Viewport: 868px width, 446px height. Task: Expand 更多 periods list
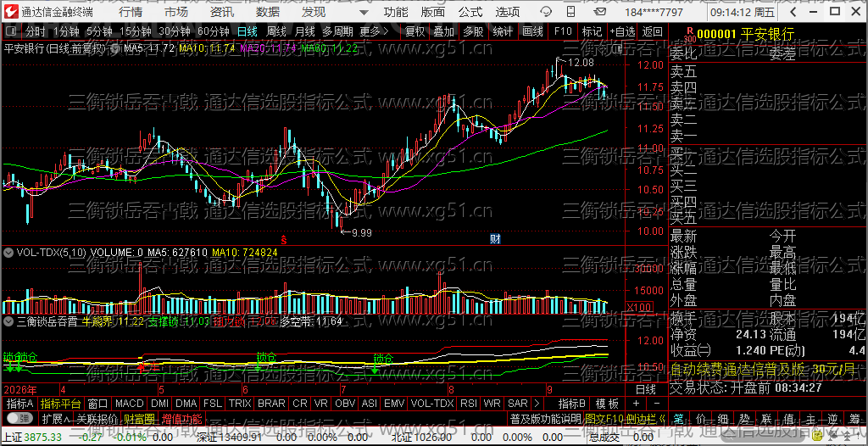click(374, 31)
